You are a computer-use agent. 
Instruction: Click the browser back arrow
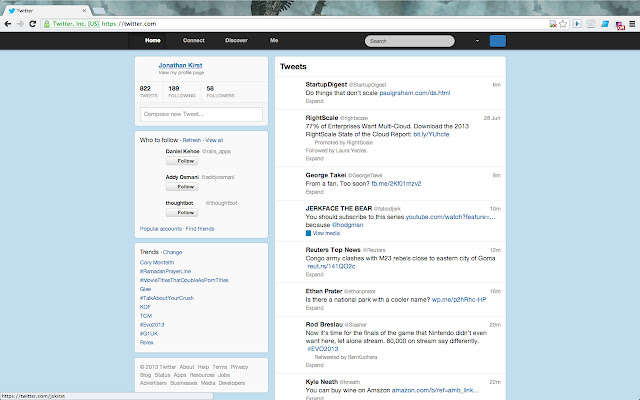pos(10,21)
